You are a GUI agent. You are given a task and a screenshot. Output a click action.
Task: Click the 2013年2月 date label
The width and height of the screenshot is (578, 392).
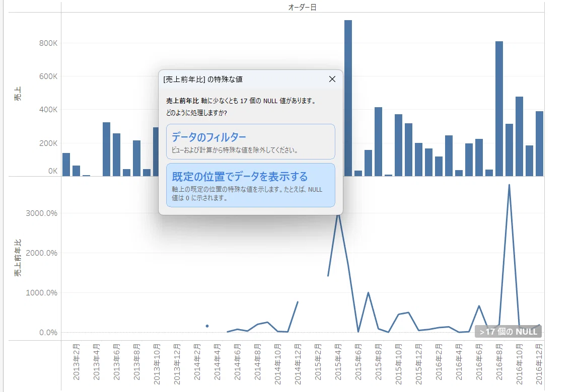(76, 362)
